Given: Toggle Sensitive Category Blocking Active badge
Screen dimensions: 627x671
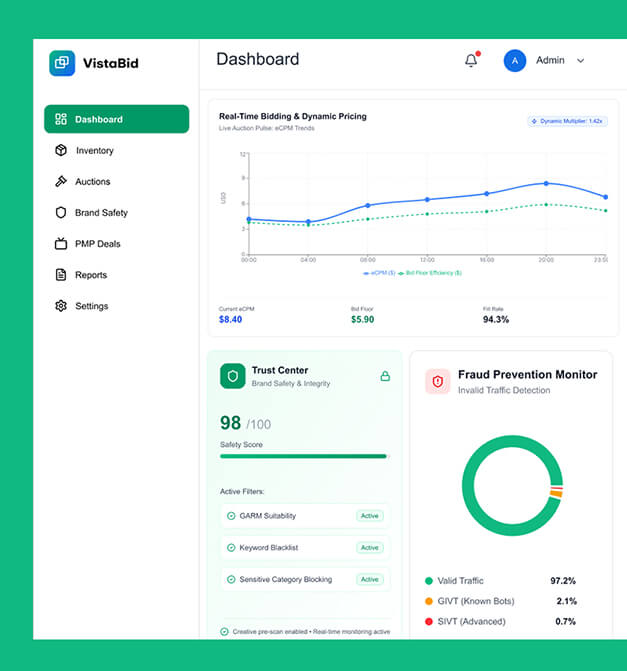Looking at the screenshot, I should (x=370, y=580).
